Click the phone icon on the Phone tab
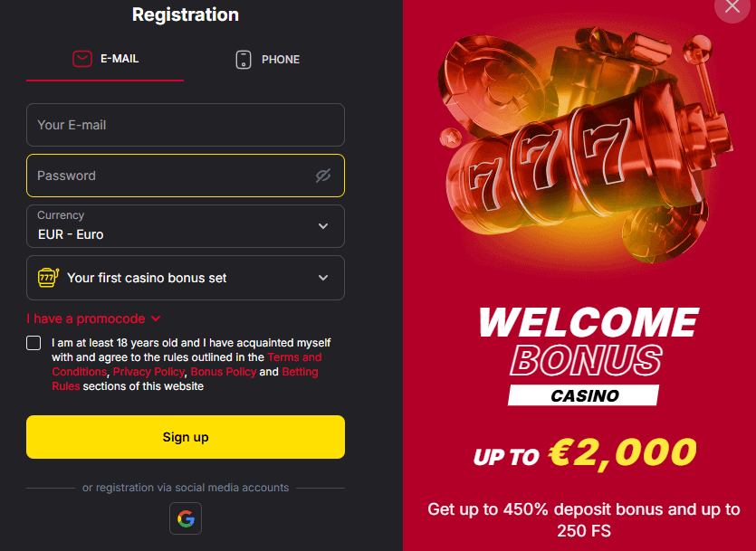 click(243, 60)
